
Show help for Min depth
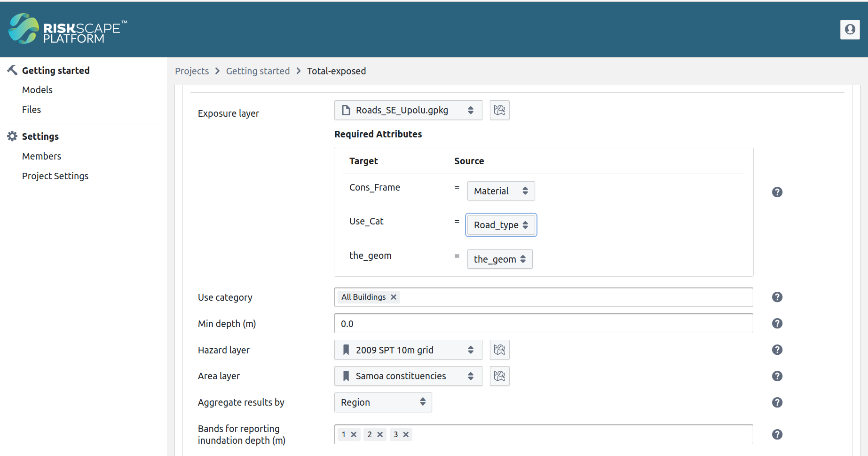tap(777, 323)
